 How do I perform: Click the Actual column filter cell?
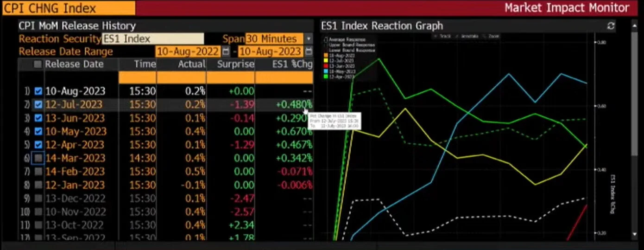pyautogui.click(x=182, y=77)
